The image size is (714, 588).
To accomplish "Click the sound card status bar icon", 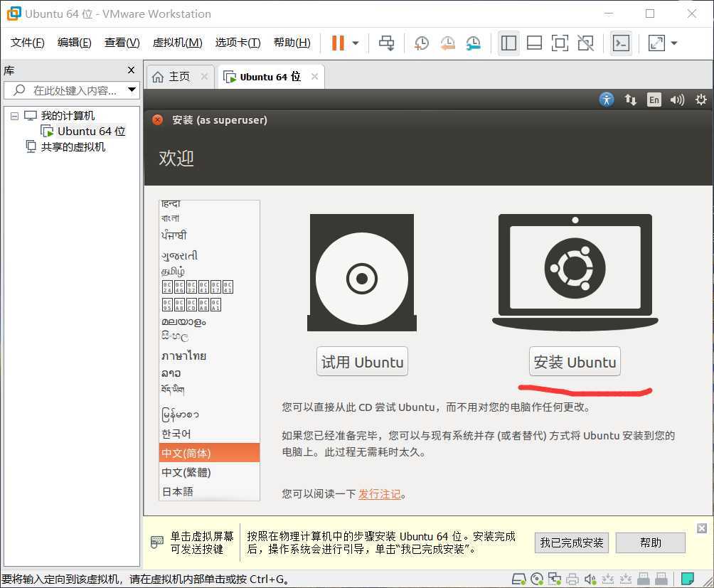I will click(590, 579).
